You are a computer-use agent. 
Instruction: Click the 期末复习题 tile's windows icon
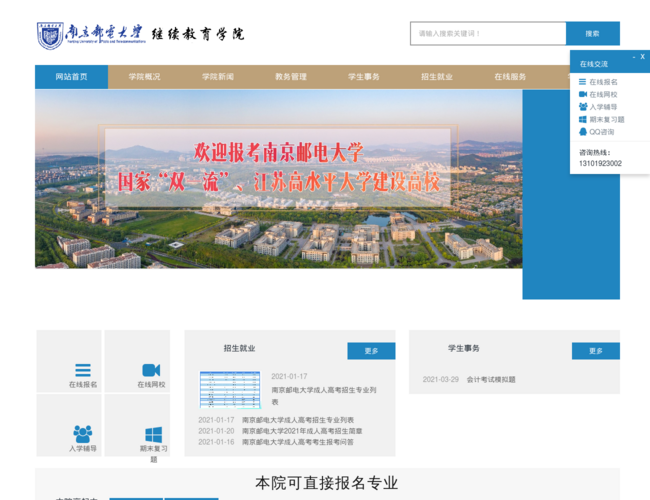(x=154, y=435)
